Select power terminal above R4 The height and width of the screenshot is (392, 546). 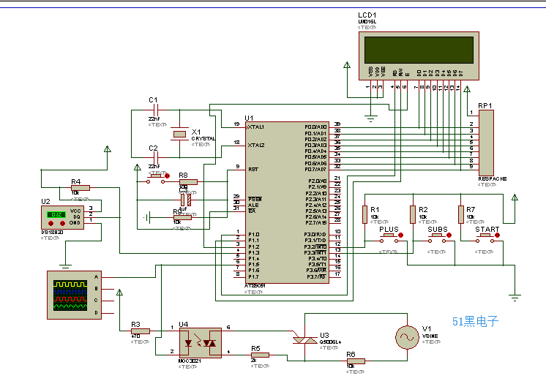click(x=108, y=149)
